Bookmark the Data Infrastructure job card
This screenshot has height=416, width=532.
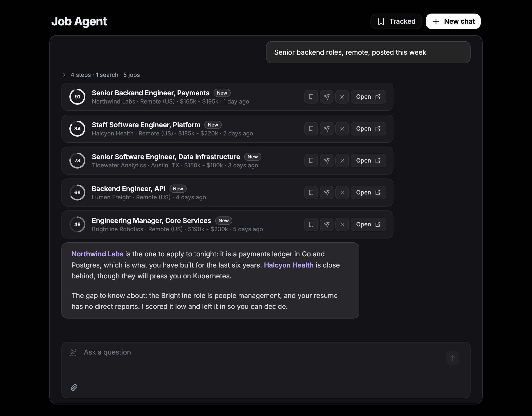(x=311, y=161)
